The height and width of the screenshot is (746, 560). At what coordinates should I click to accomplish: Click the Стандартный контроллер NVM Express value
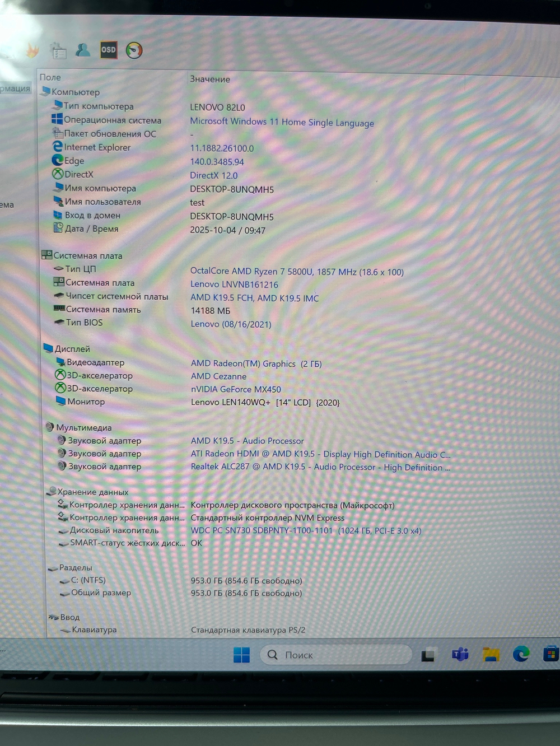[x=268, y=517]
